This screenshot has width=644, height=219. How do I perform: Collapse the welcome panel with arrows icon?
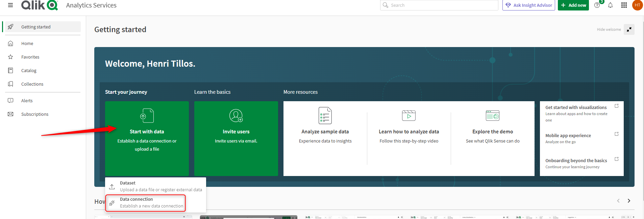click(x=629, y=29)
